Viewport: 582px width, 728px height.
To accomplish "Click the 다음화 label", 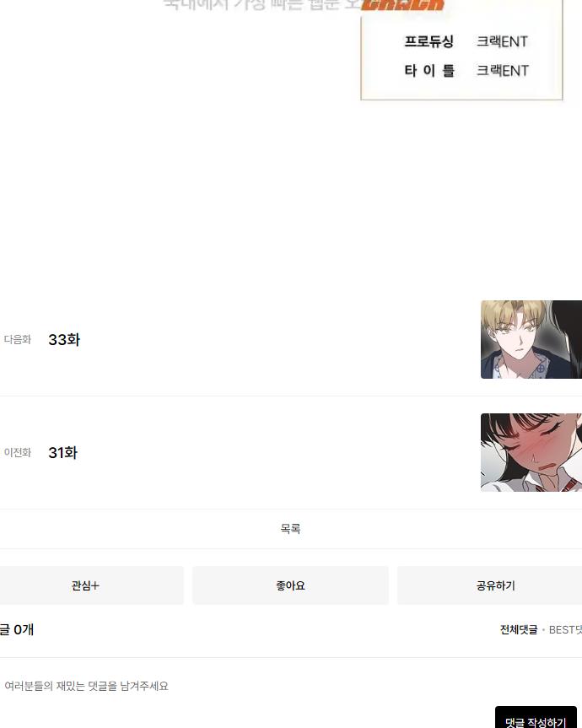I will click(17, 339).
